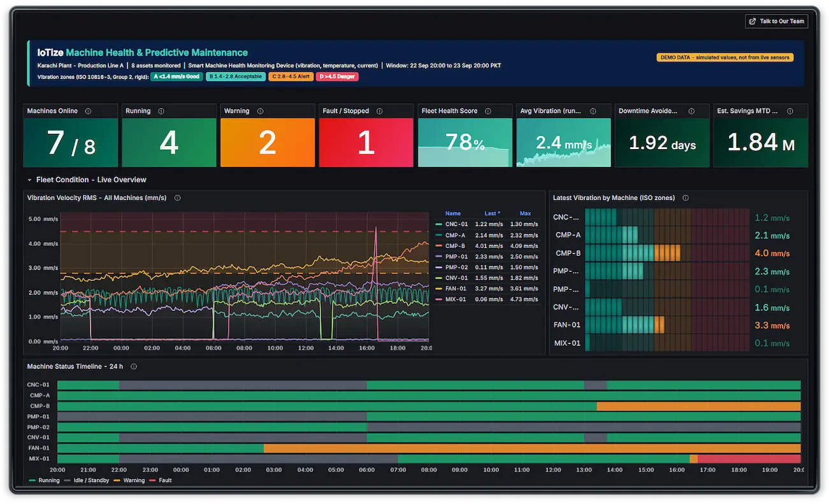This screenshot has height=504, width=829.
Task: Show Fleet Health Score info icon
Action: [x=487, y=111]
